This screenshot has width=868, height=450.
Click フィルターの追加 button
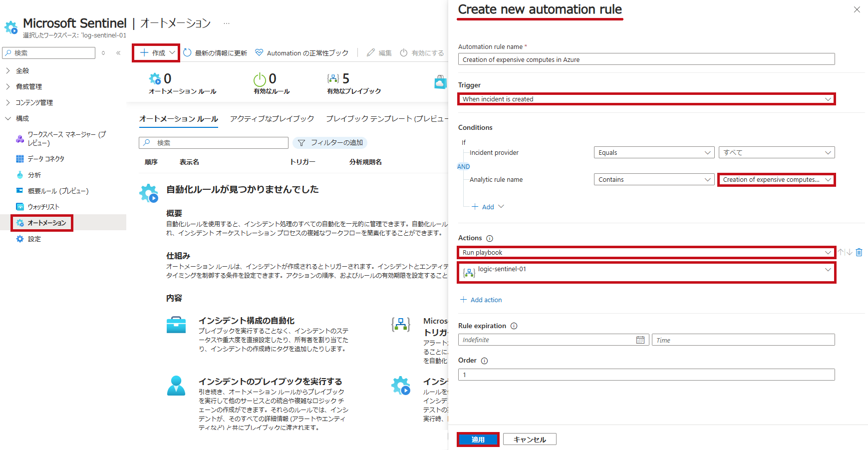330,143
